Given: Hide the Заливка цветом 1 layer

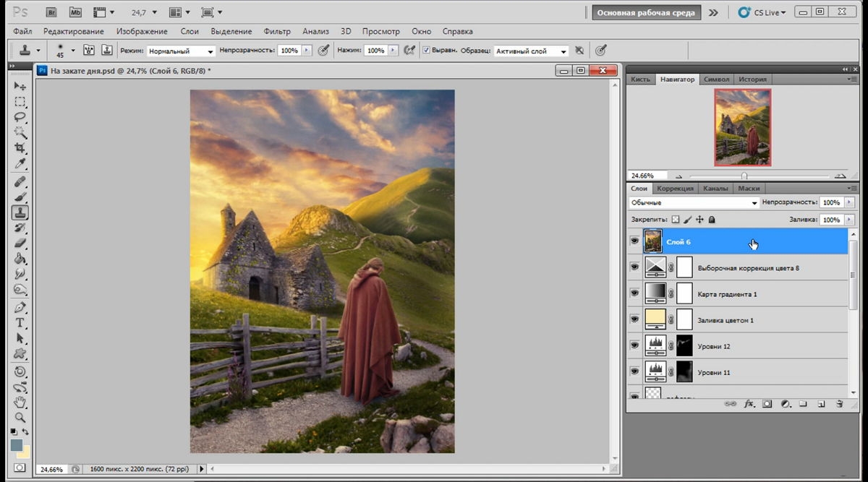Looking at the screenshot, I should click(635, 319).
